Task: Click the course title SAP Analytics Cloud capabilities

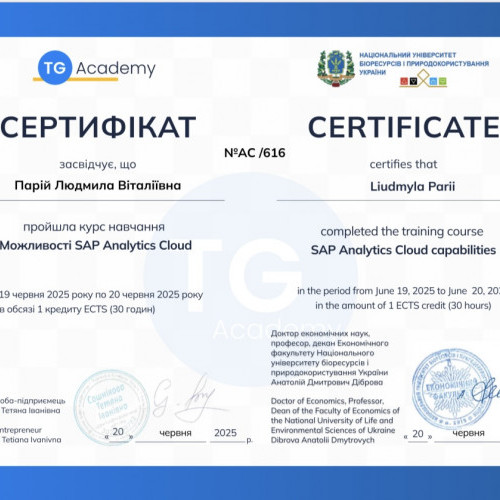Action: click(x=403, y=250)
